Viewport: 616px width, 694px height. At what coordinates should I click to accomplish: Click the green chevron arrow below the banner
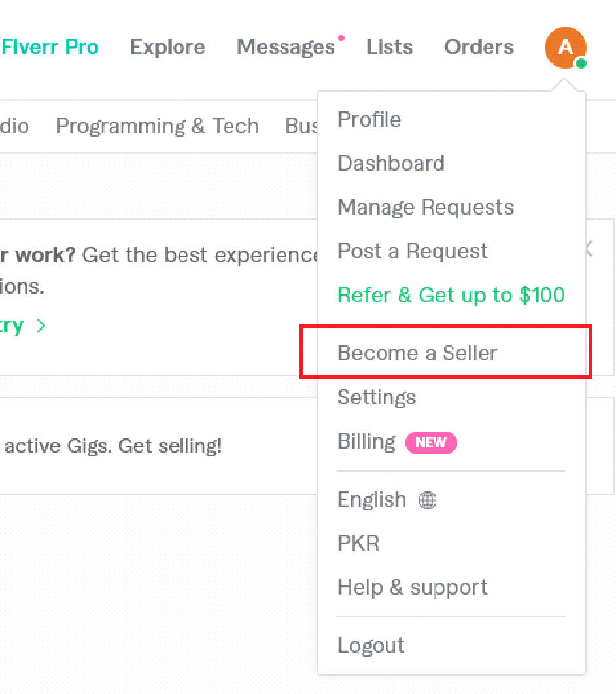(41, 326)
